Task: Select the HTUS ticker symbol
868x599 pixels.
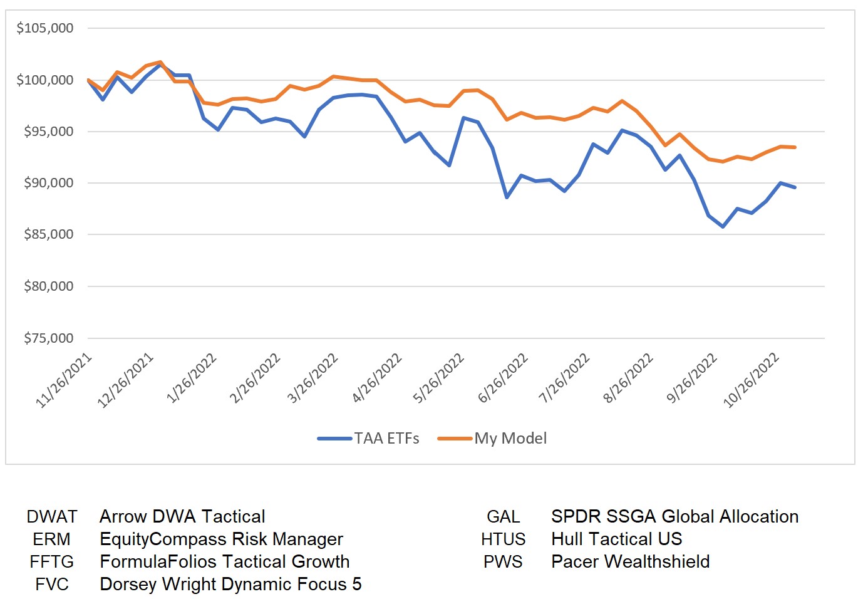Action: pos(504,539)
